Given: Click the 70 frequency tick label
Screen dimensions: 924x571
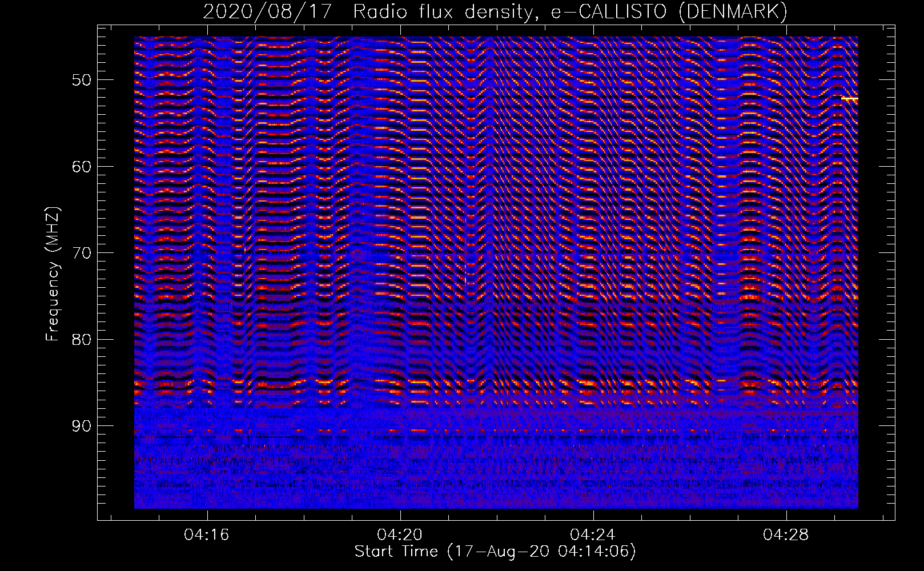Looking at the screenshot, I should (x=82, y=252).
